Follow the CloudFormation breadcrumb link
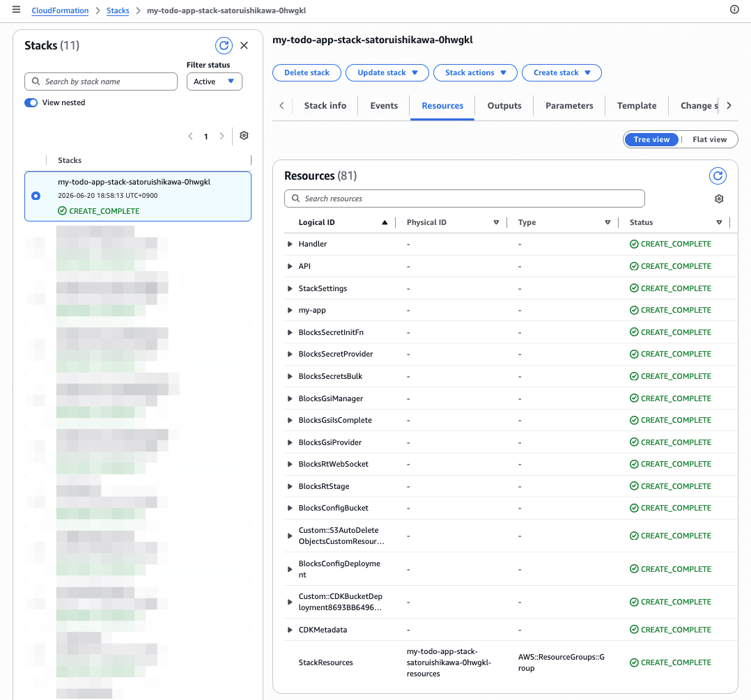751x700 pixels. click(x=60, y=10)
